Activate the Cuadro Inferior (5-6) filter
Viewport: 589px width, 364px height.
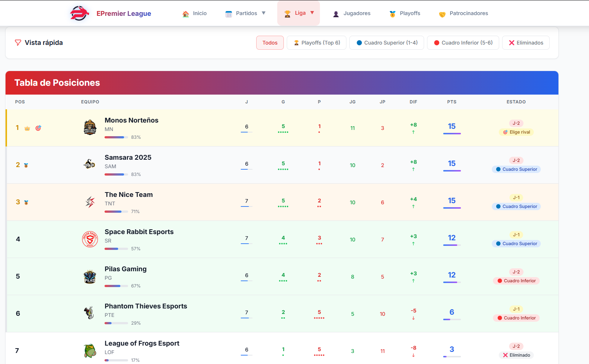coord(463,43)
